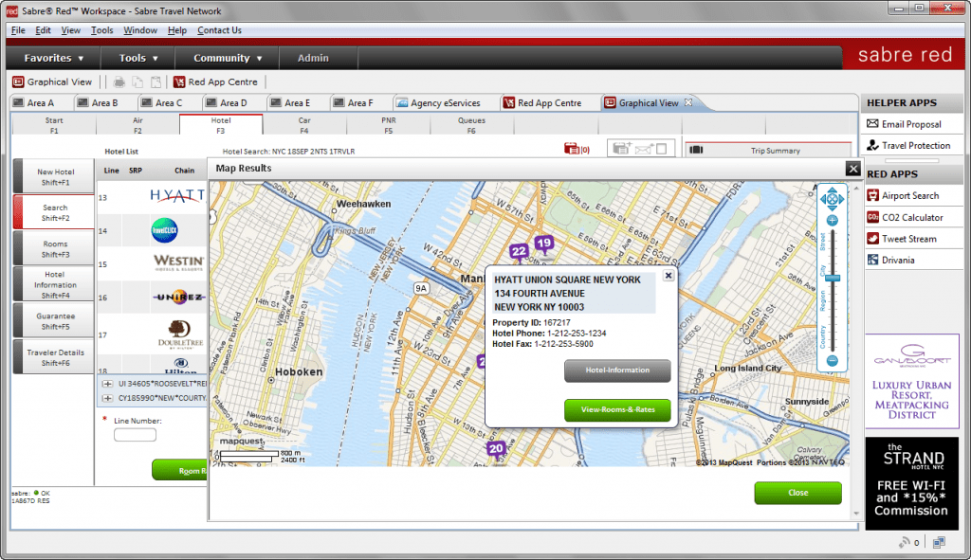Open the Contact Us menu
Viewport: 971px width, 560px height.
pyautogui.click(x=219, y=30)
